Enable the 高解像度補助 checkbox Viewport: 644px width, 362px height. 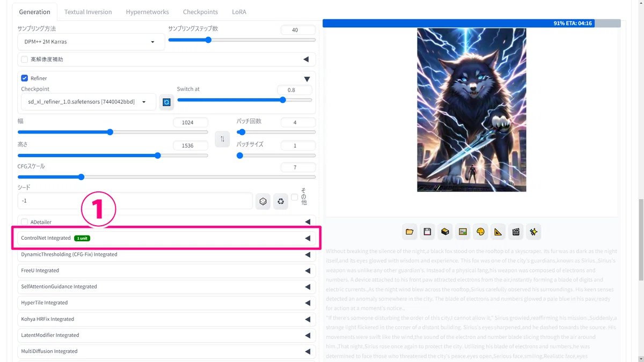click(x=25, y=59)
